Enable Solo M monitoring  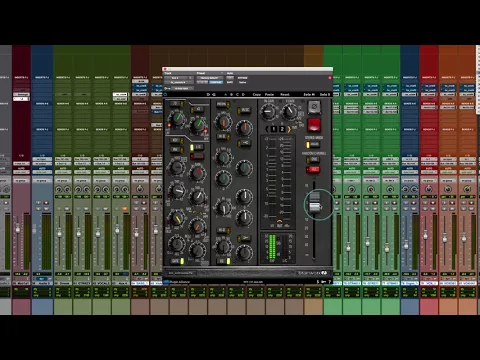(309, 95)
